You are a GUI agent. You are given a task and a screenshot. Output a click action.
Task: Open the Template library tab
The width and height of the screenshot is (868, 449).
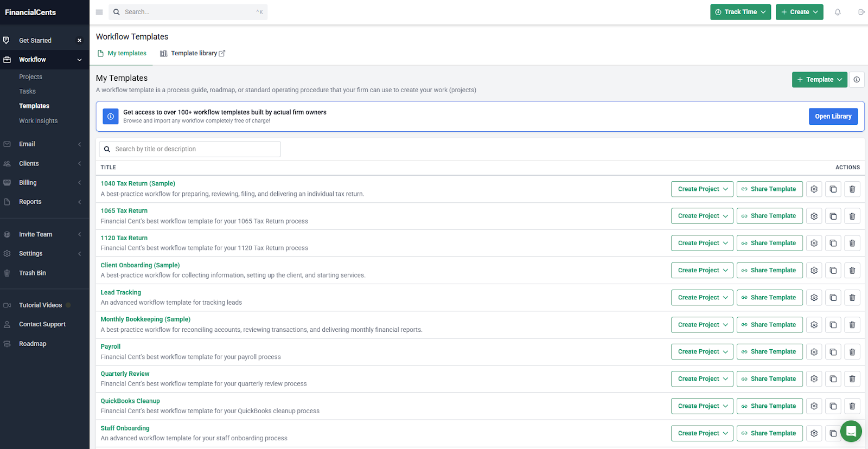(x=193, y=53)
